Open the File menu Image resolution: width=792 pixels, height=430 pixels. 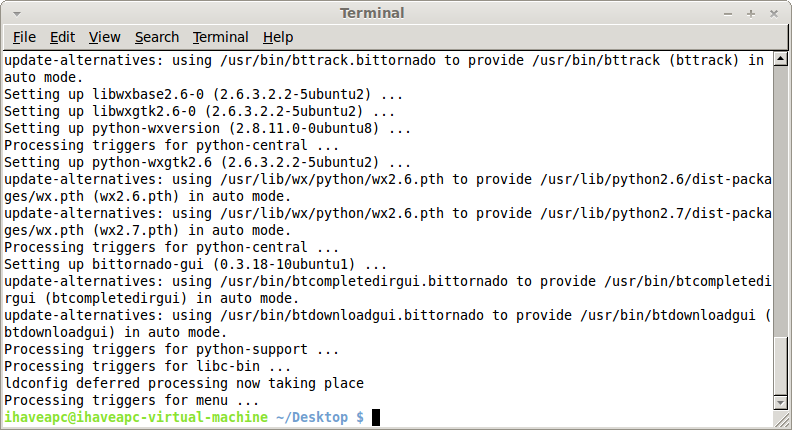click(x=24, y=37)
